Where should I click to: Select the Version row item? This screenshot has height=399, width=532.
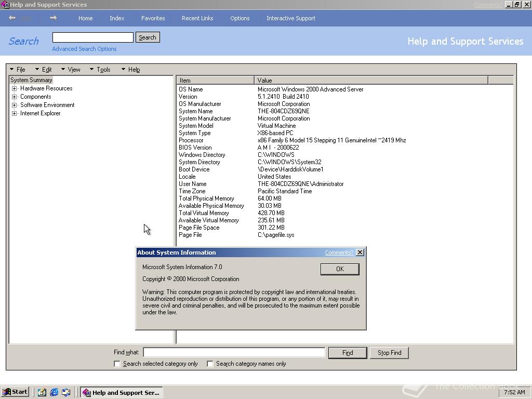point(188,97)
